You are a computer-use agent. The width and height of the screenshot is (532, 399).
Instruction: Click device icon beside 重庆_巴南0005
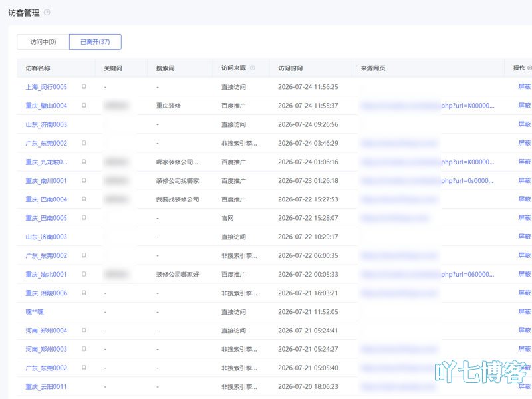tap(84, 217)
